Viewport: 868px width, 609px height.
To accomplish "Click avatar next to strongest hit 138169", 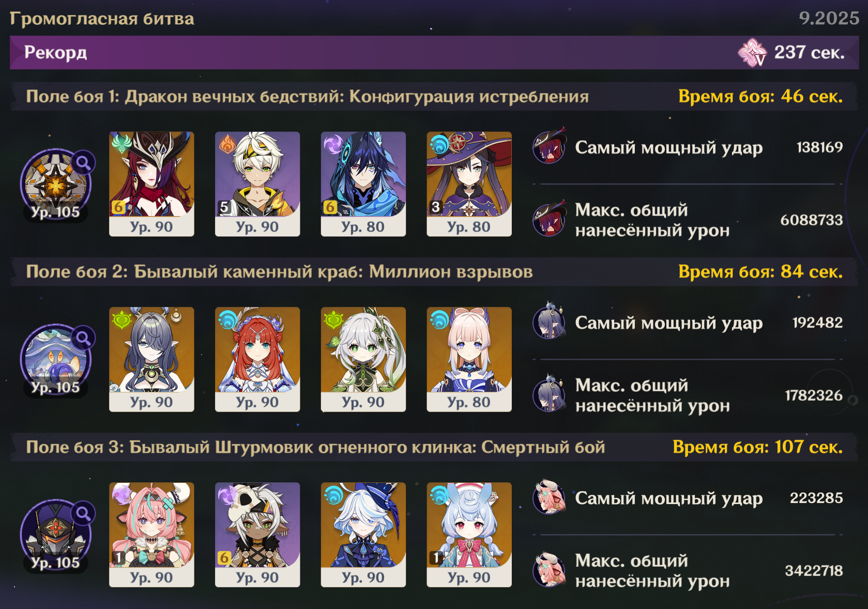I will 550,147.
